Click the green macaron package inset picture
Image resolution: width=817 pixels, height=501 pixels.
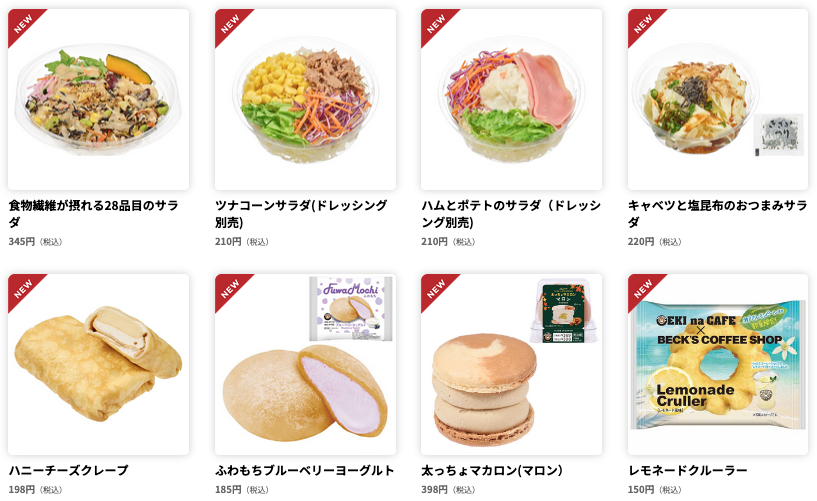pos(564,311)
